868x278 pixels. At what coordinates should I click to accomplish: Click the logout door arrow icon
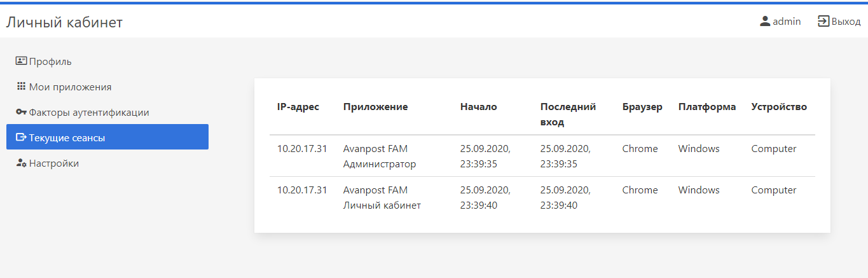[x=823, y=21]
